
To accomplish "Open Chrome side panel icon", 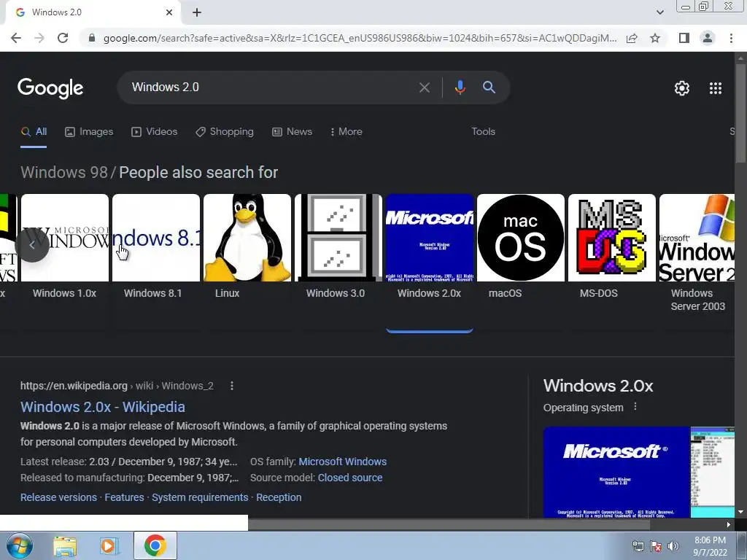I will (684, 38).
